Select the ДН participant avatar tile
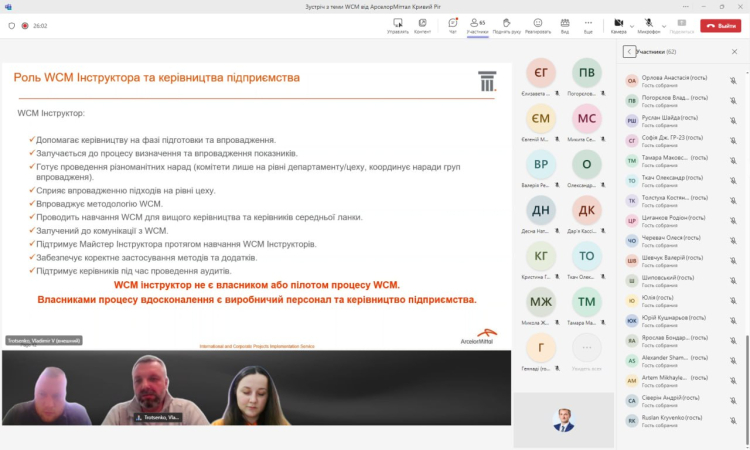The image size is (750, 450). 540,210
